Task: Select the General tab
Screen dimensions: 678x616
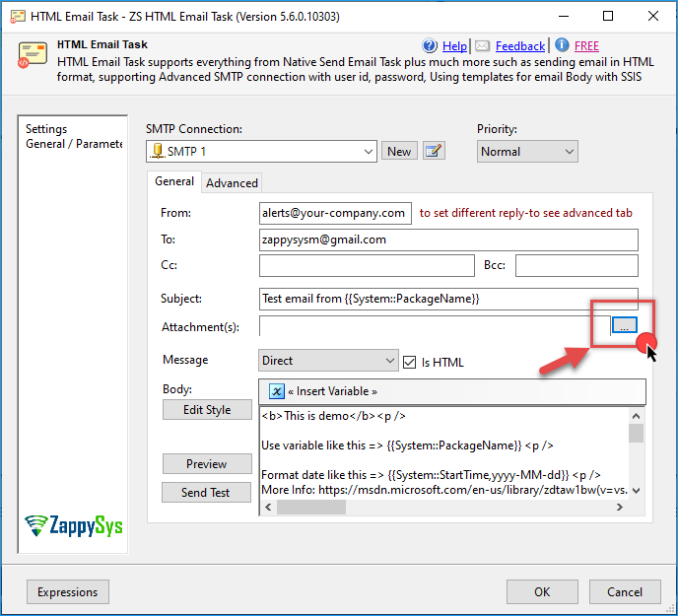Action: [174, 181]
